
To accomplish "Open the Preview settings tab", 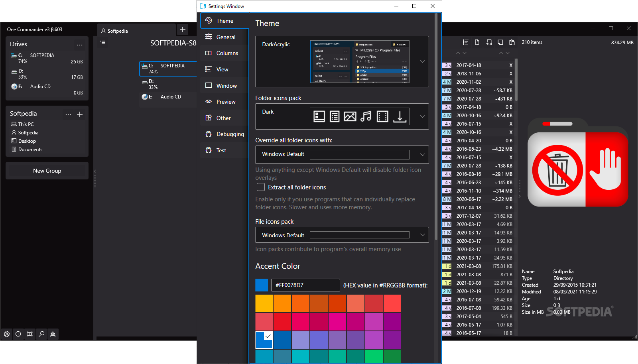I will point(224,102).
